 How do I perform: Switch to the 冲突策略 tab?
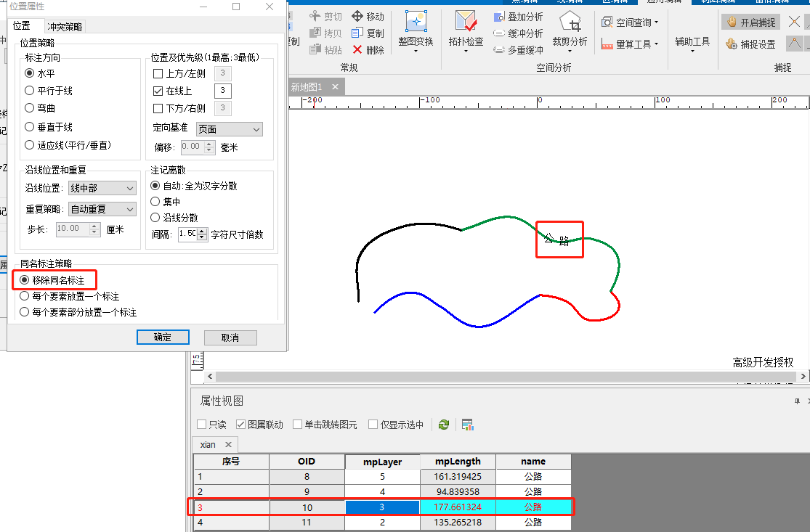65,27
